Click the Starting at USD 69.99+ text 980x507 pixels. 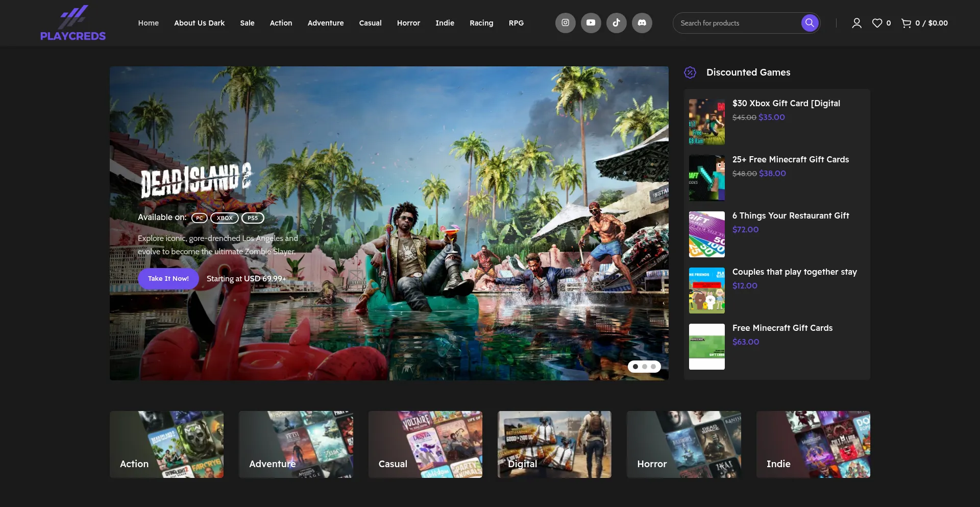click(246, 279)
